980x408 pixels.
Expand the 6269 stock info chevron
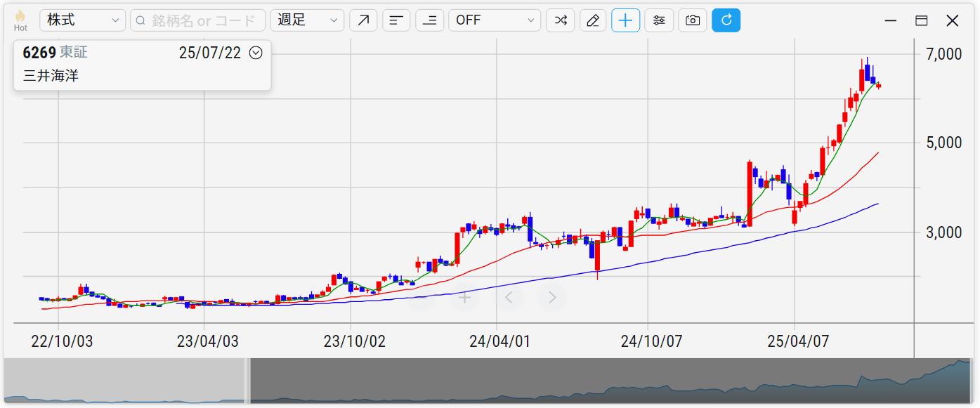[256, 53]
